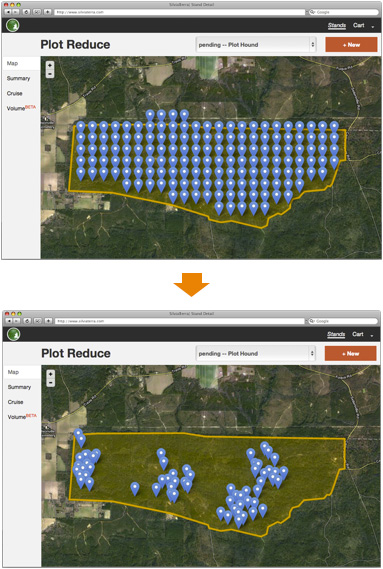383x569 pixels.
Task: Focus the URL bar in pin-grid window
Action: pyautogui.click(x=180, y=12)
